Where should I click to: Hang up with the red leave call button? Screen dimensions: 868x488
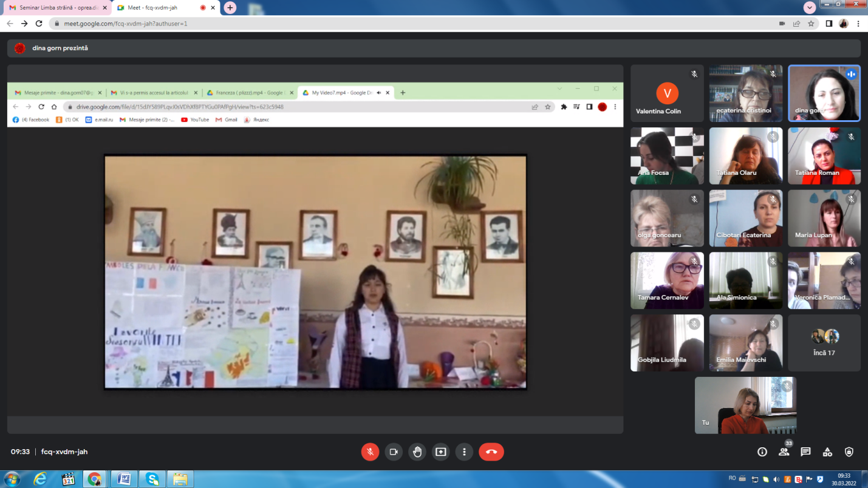[491, 452]
